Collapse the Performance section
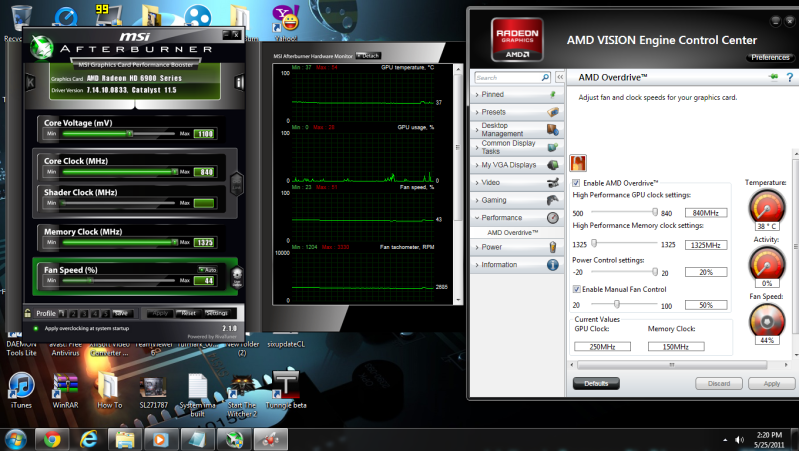 point(517,218)
